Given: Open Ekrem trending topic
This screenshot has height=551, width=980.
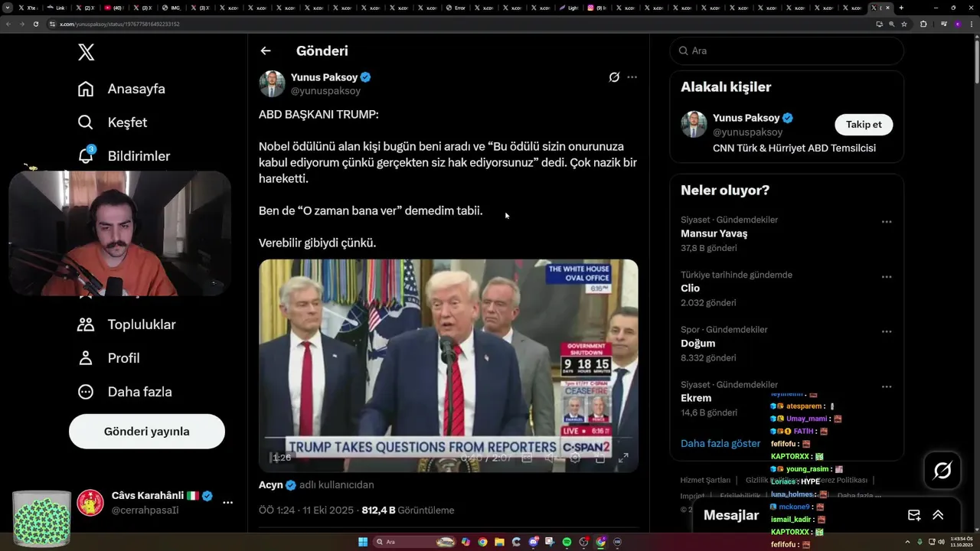Looking at the screenshot, I should [696, 398].
